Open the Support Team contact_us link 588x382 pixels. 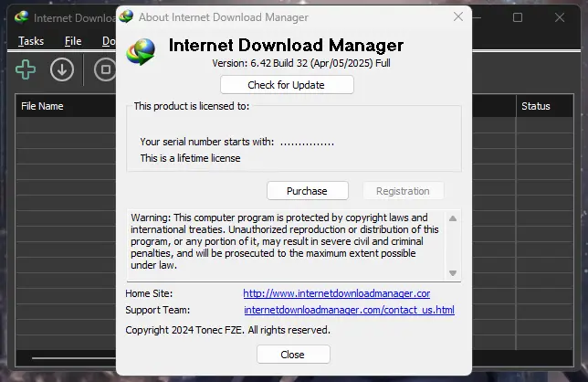coord(349,310)
